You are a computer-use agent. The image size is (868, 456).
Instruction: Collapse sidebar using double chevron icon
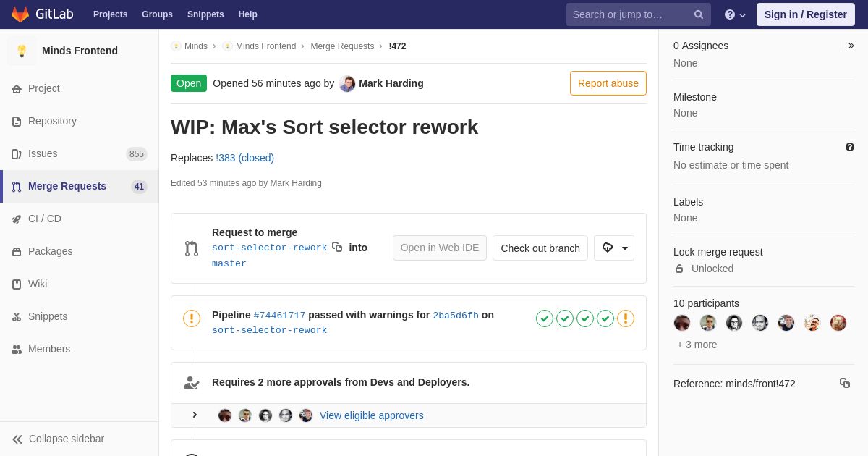[17, 439]
